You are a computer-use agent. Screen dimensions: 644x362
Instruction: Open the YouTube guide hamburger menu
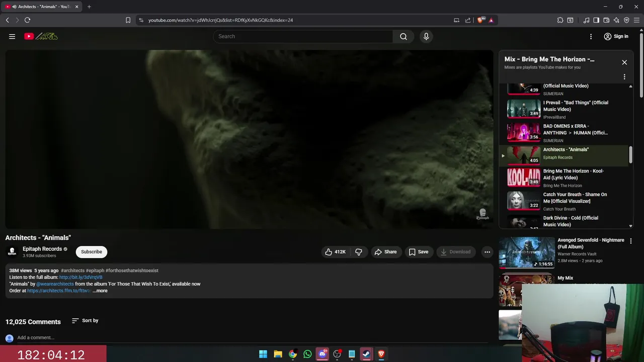(12, 36)
